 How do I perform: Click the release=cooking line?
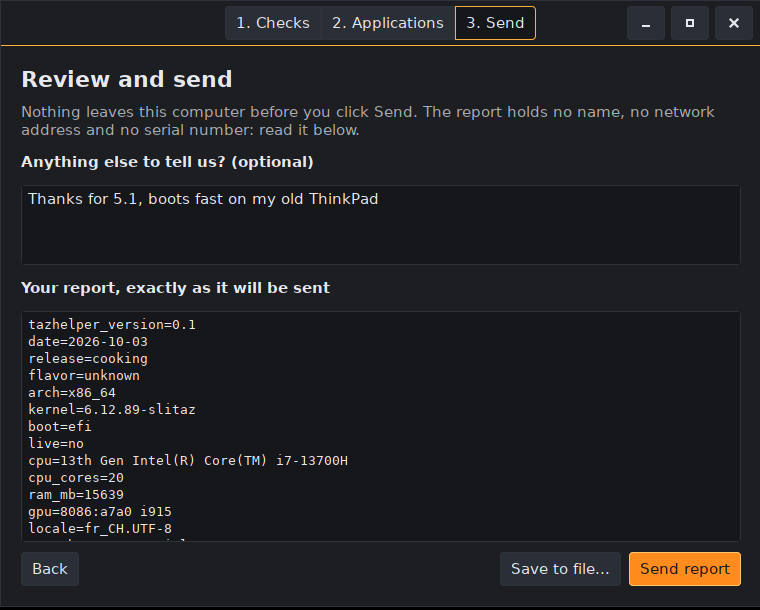(88, 359)
